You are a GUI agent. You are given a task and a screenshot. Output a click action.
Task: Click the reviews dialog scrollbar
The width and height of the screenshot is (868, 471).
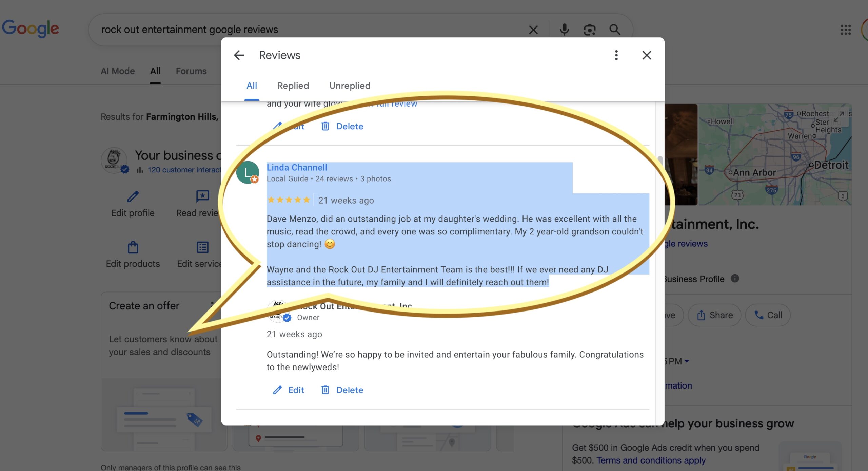[659, 160]
